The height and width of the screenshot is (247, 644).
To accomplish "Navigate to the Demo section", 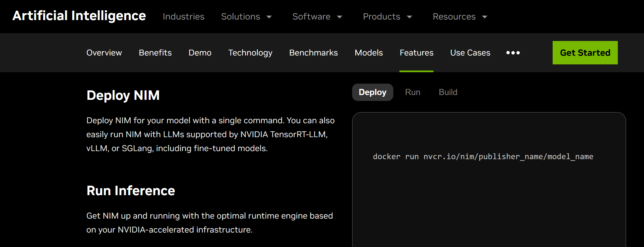I will 200,53.
